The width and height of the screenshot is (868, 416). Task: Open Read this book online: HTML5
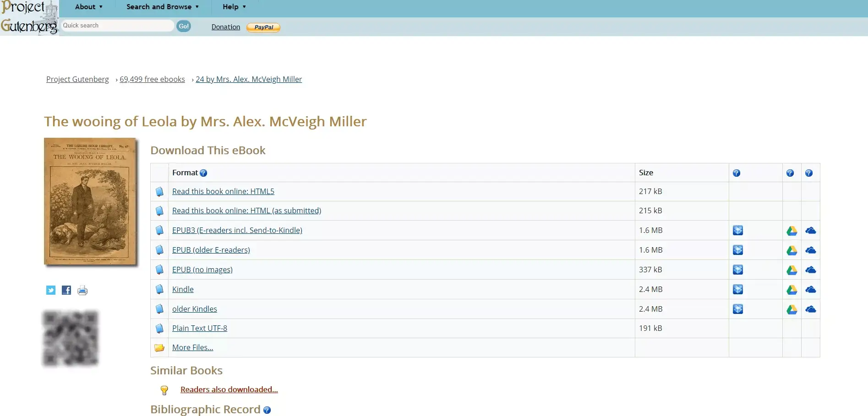click(x=223, y=191)
